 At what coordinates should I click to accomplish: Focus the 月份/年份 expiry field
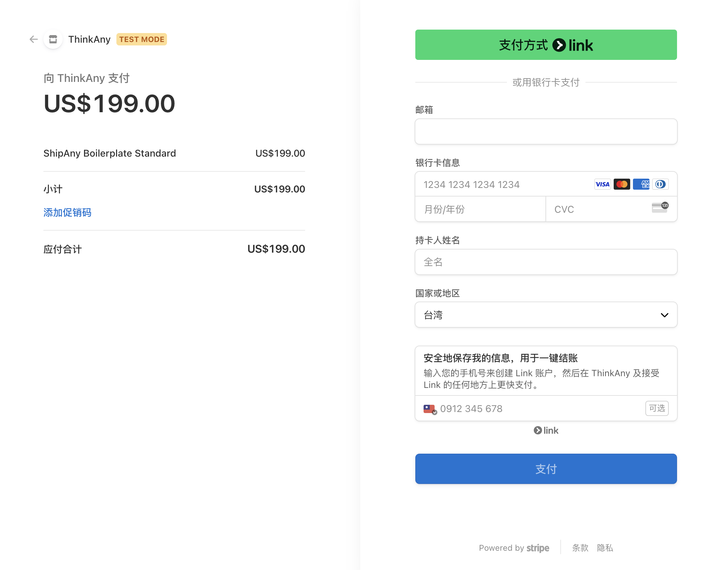pyautogui.click(x=480, y=209)
